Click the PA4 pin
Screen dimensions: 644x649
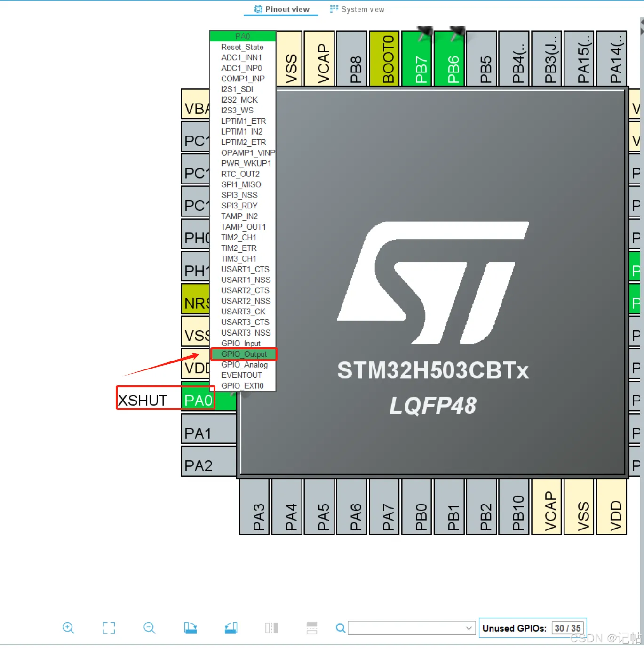pos(287,507)
